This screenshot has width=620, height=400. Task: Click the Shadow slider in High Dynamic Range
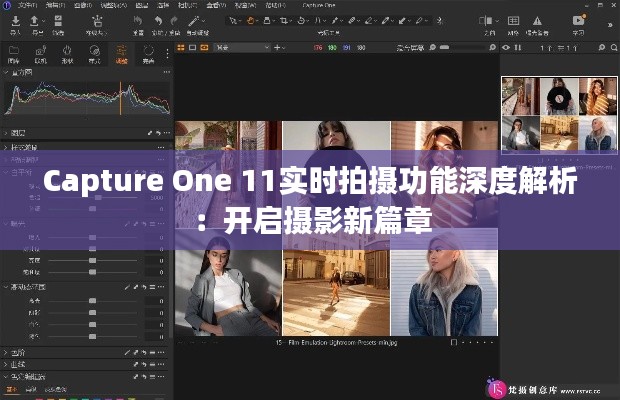coord(93,313)
